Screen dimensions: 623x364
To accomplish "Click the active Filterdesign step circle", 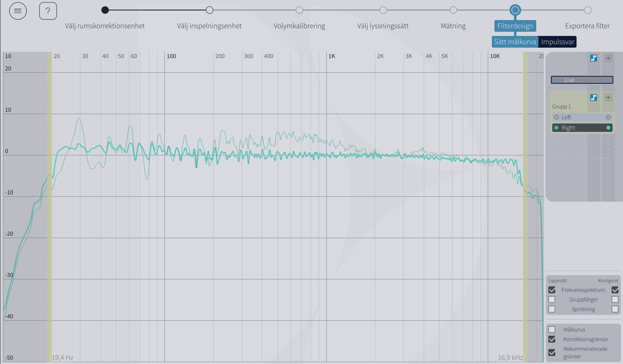I will click(x=515, y=10).
